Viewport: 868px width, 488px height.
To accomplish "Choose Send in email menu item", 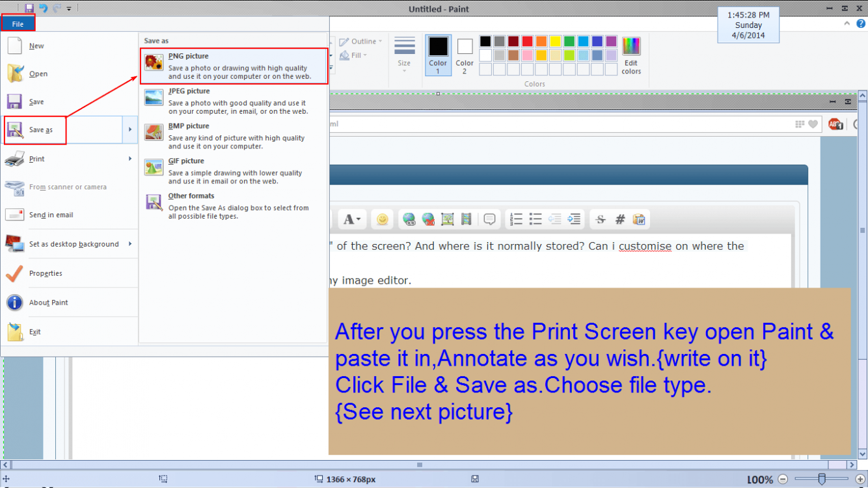I will [69, 215].
